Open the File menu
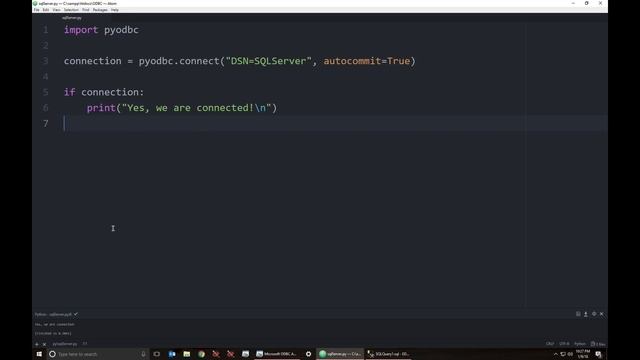The width and height of the screenshot is (640, 360). (37, 10)
